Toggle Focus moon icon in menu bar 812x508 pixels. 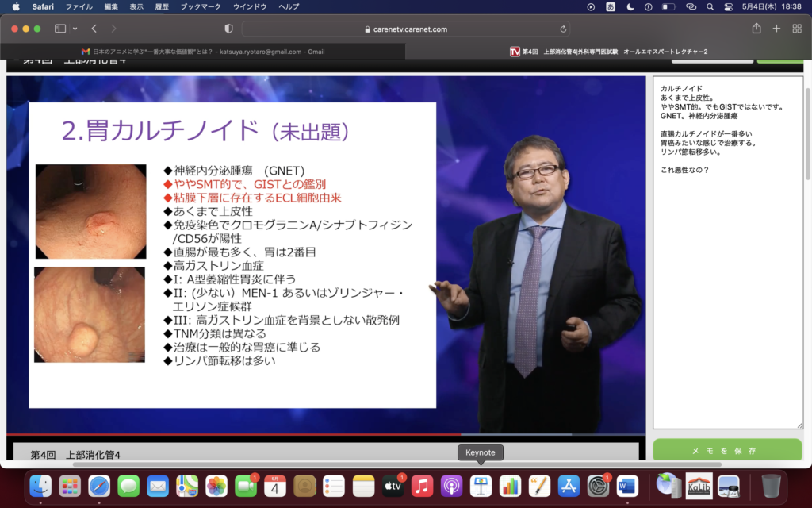point(630,6)
